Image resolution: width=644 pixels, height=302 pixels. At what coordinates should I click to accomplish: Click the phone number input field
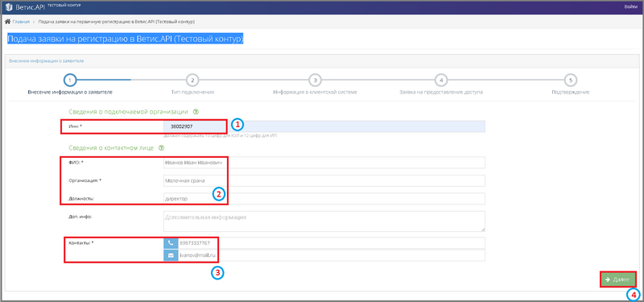coord(331,243)
